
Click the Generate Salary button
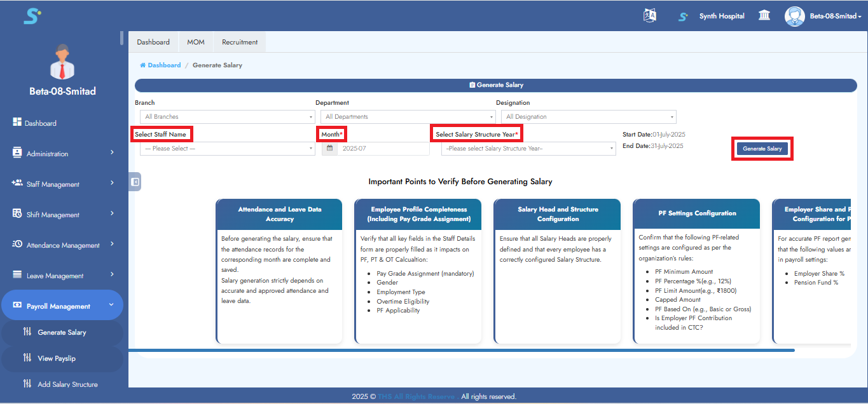[x=762, y=149]
